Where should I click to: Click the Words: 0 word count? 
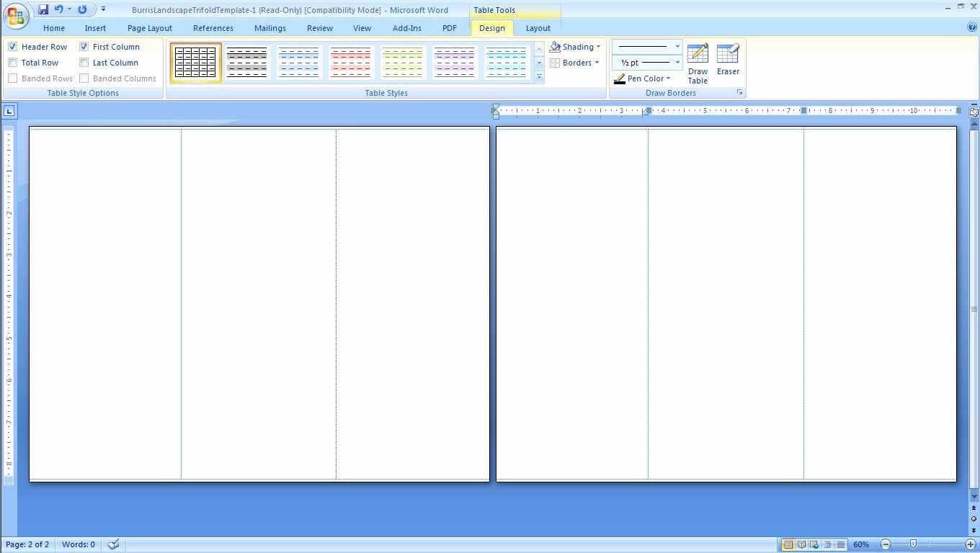point(79,544)
